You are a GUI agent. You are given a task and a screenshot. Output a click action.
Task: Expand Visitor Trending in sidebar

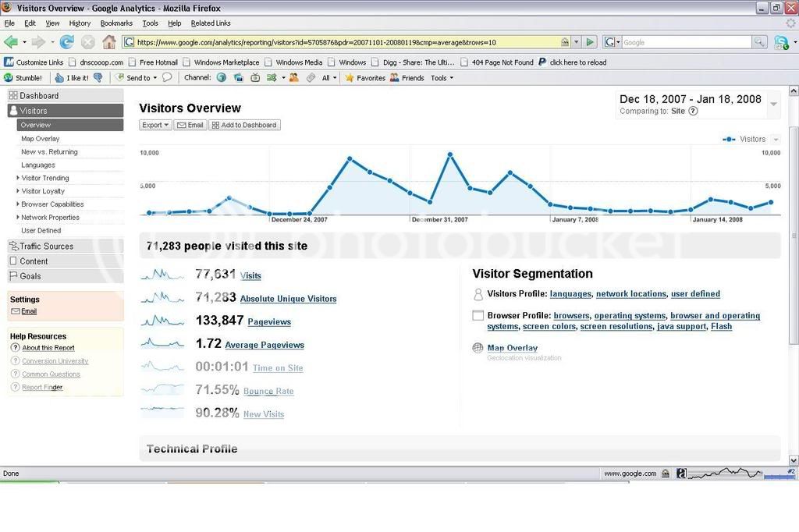[44, 178]
